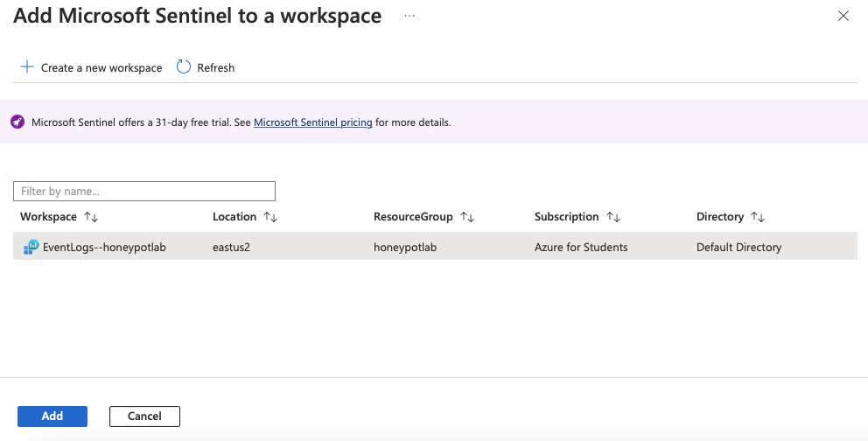The width and height of the screenshot is (868, 441).
Task: Click the Refresh label in toolbar
Action: [x=216, y=67]
